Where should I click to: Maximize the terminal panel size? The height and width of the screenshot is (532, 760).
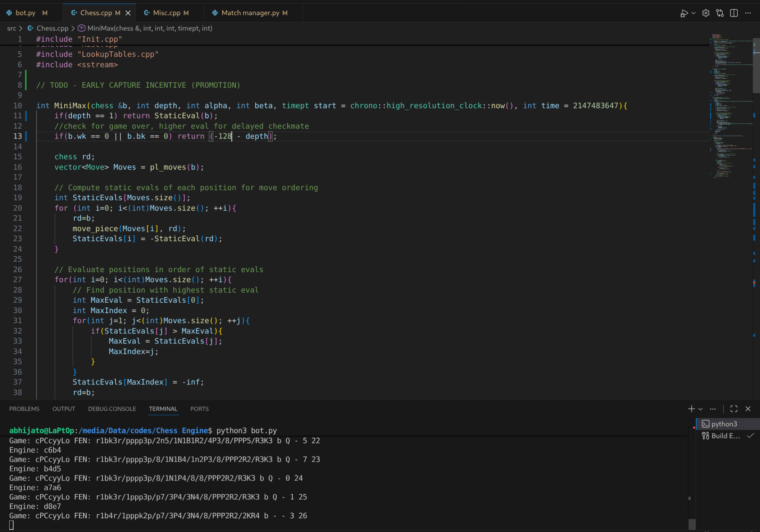(734, 409)
